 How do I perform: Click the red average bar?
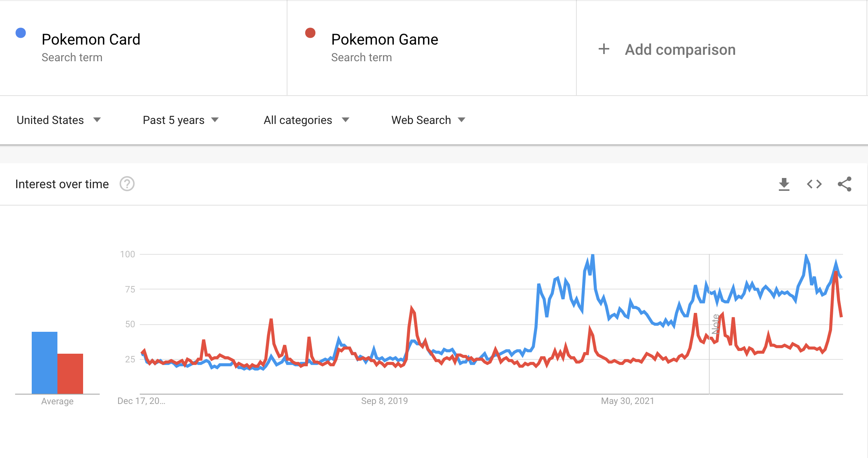70,374
